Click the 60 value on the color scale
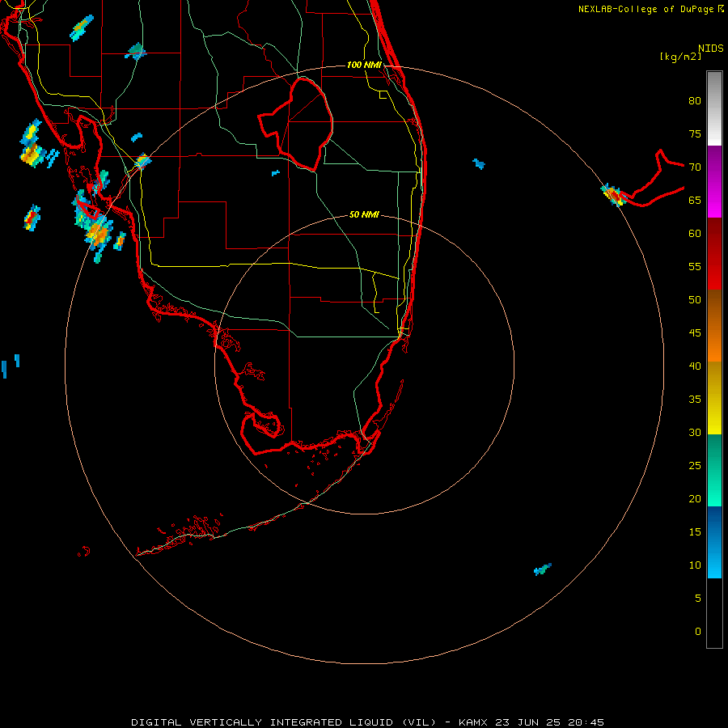 (695, 234)
